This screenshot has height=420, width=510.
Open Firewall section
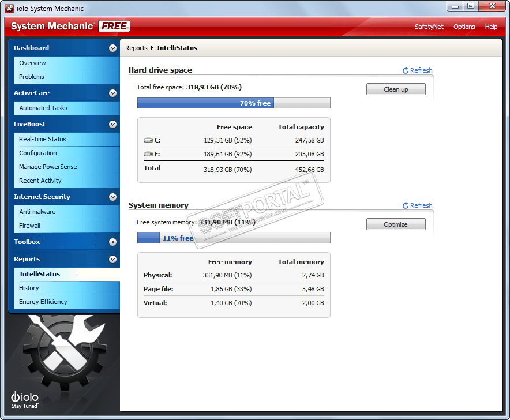pos(67,226)
